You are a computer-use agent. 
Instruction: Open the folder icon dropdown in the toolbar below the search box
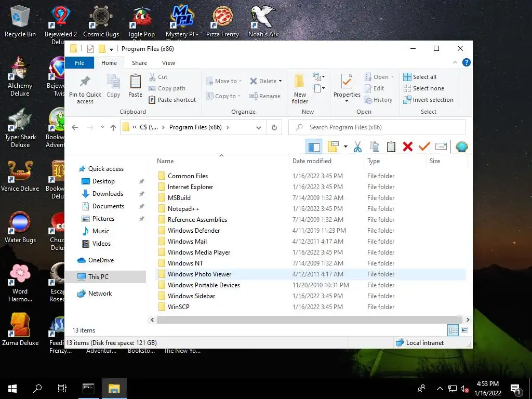pyautogui.click(x=345, y=147)
